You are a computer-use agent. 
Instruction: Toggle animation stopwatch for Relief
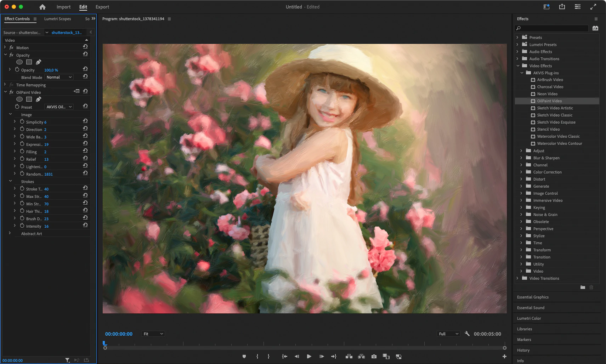tap(22, 159)
